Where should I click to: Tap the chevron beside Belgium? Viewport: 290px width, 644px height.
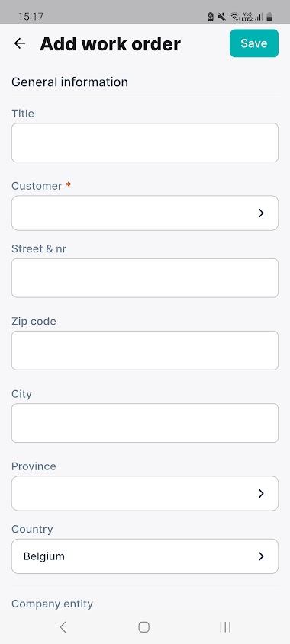(261, 556)
